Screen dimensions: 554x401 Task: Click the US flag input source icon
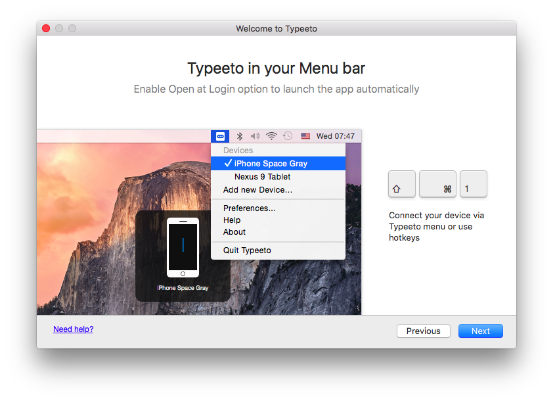[305, 136]
